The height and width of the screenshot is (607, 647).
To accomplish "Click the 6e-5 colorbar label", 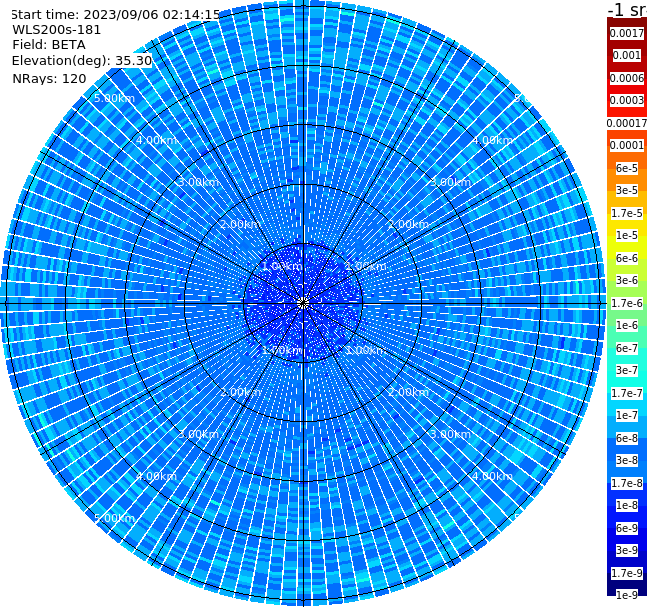I will [x=627, y=168].
